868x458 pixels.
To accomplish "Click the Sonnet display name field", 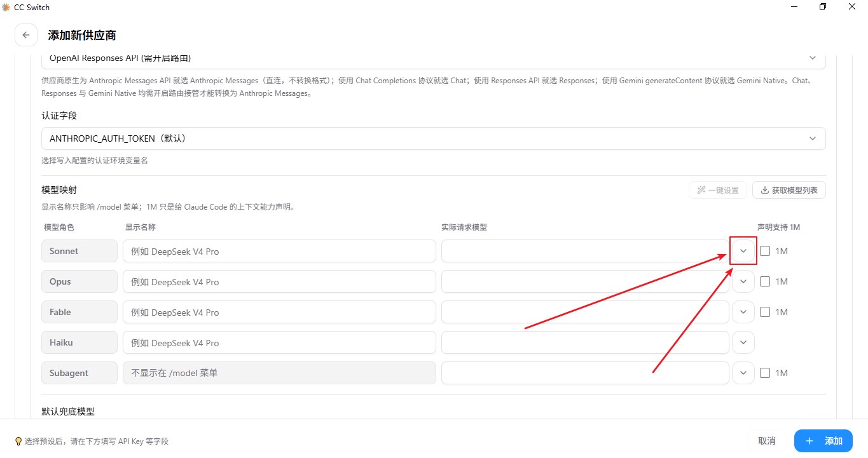I will [279, 251].
